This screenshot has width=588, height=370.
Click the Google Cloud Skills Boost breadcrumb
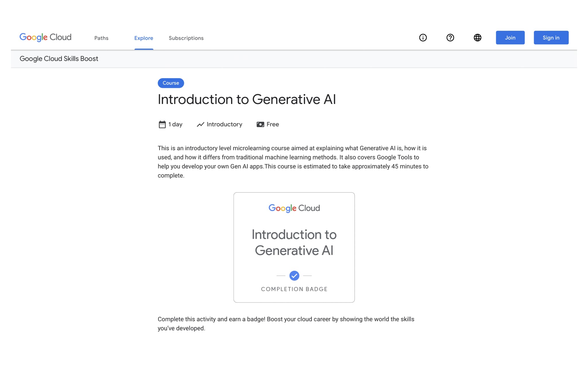point(59,59)
